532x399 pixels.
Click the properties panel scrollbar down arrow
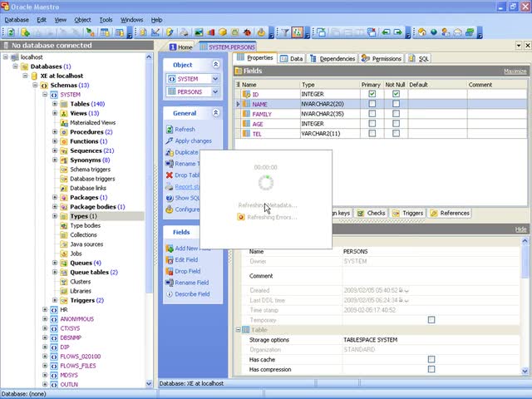(x=525, y=371)
